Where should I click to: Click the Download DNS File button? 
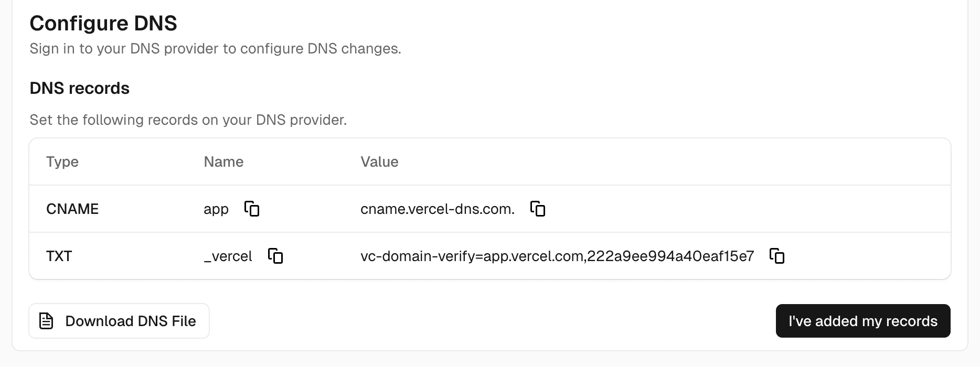tap(119, 320)
